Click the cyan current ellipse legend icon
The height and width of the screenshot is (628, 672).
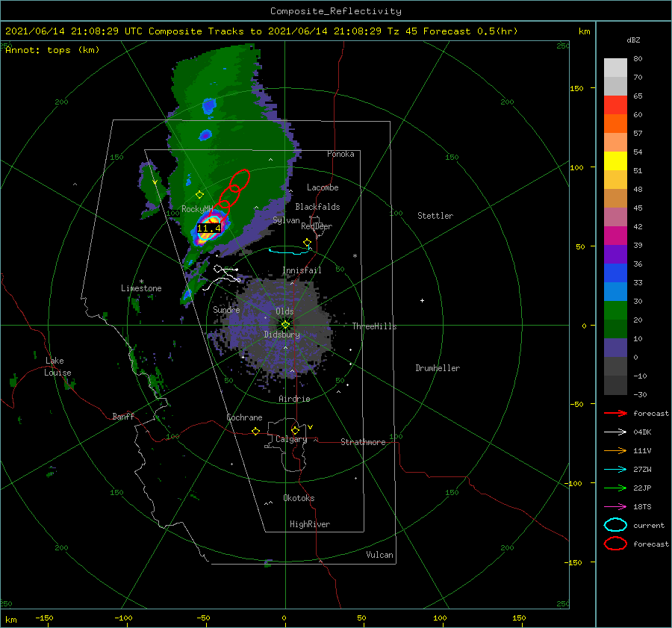tap(615, 525)
